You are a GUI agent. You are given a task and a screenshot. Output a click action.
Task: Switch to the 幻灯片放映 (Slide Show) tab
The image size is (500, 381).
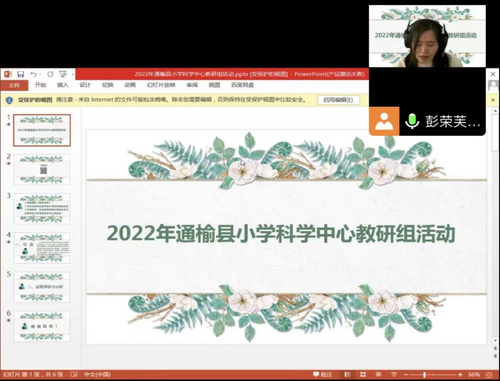[x=161, y=85]
